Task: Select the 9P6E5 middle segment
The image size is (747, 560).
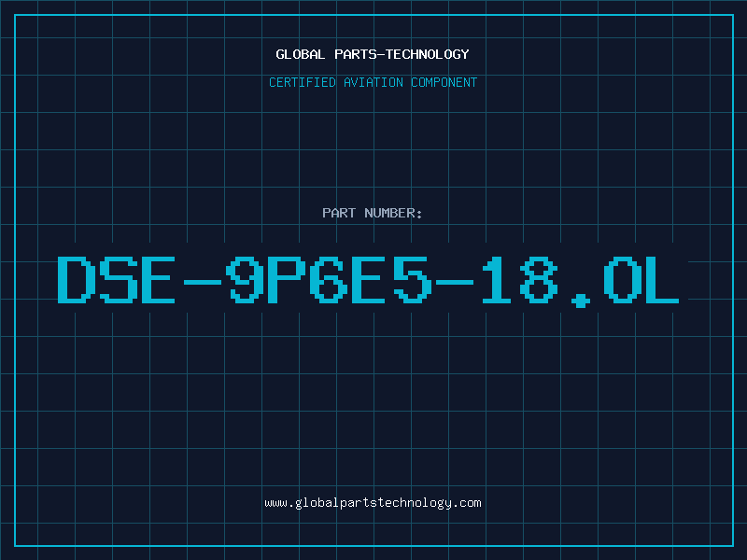Action: (329, 279)
